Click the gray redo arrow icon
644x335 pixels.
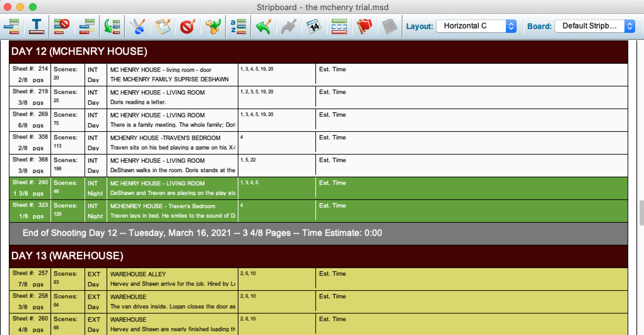click(289, 26)
